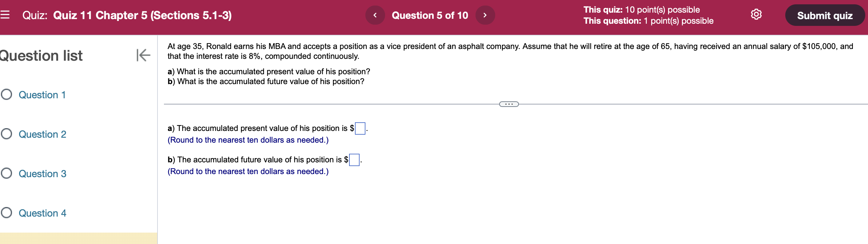
Task: Open navigation via the right chevron
Action: tap(485, 15)
